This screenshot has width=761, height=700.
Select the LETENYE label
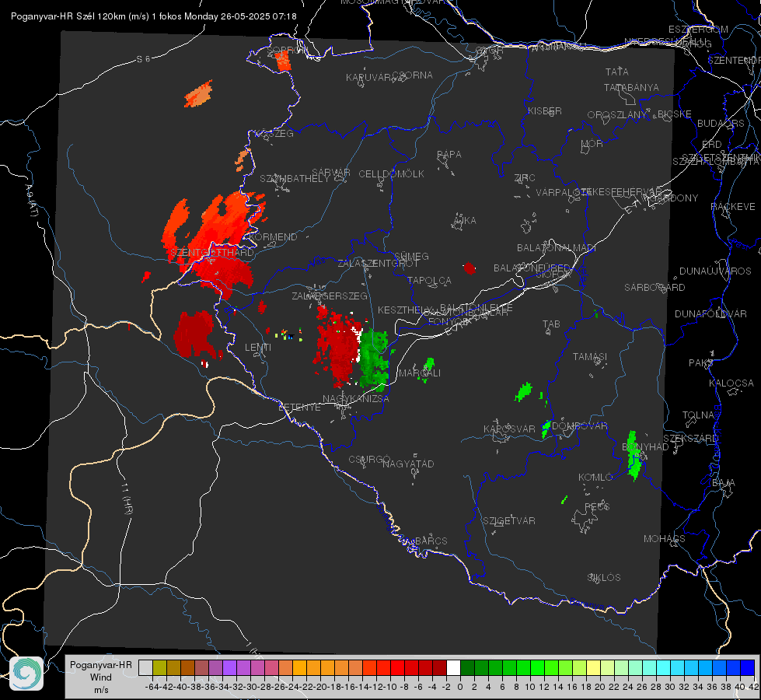299,408
